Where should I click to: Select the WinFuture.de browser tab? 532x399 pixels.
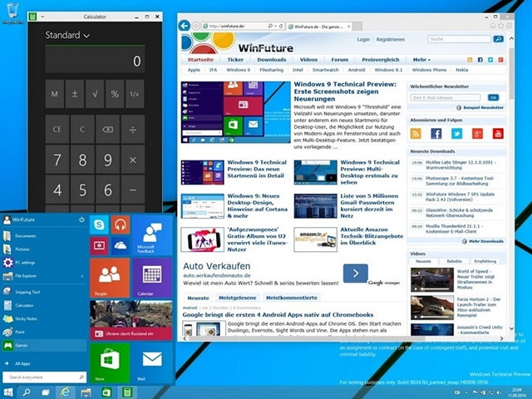click(x=318, y=27)
